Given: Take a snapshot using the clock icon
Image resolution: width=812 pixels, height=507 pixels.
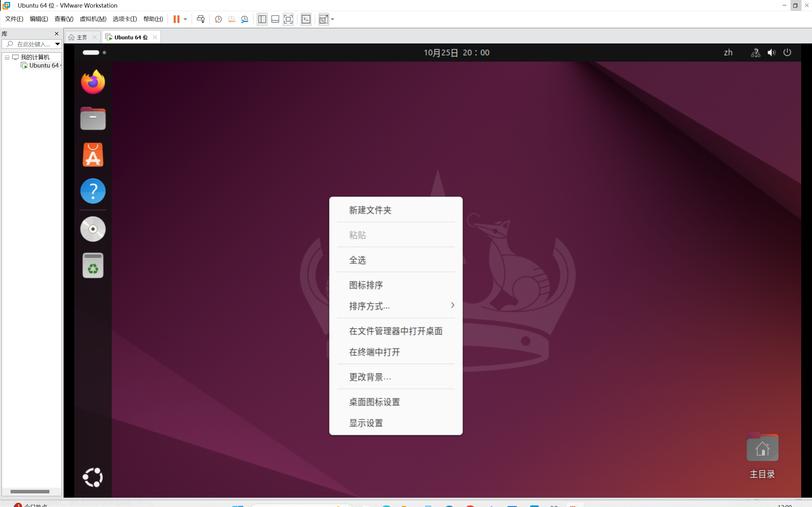Looking at the screenshot, I should pyautogui.click(x=218, y=19).
